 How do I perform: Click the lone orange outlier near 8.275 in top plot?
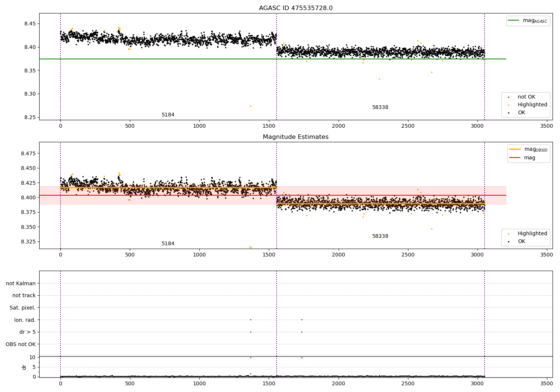[x=251, y=106]
